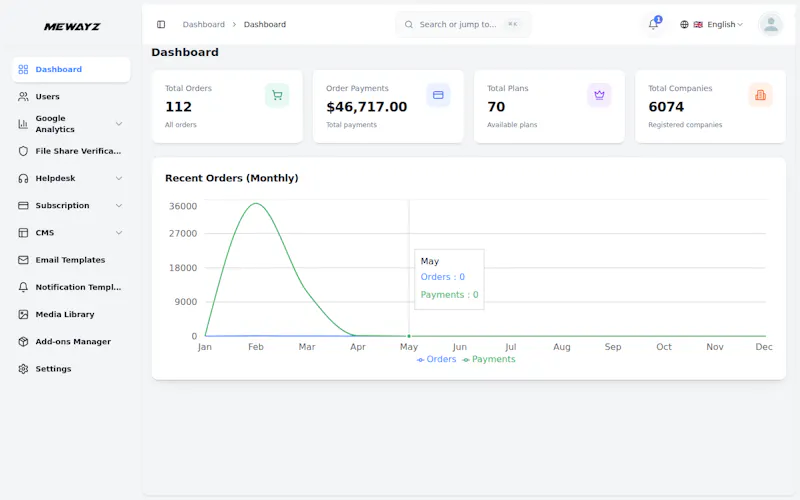Click the Recent Orders (Monthly) heading

[x=232, y=178]
